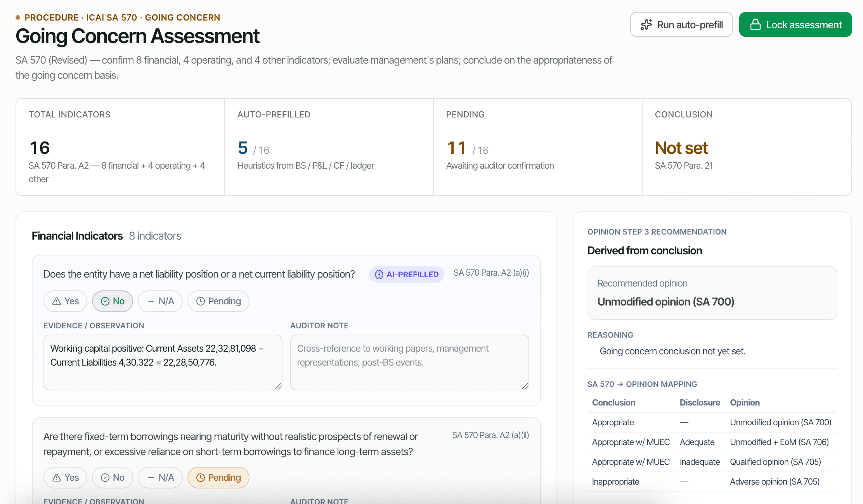Click dash icon of borrowings N/A option

click(x=151, y=478)
